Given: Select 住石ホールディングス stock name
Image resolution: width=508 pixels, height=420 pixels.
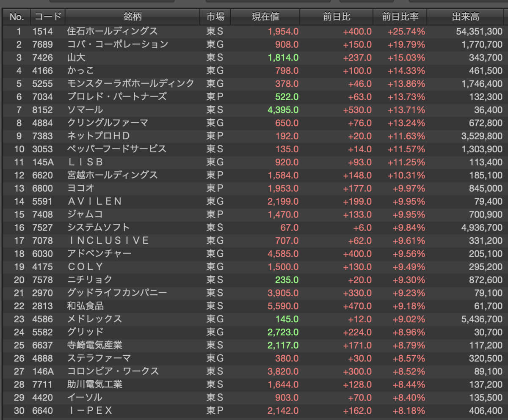Looking at the screenshot, I should (x=113, y=31).
